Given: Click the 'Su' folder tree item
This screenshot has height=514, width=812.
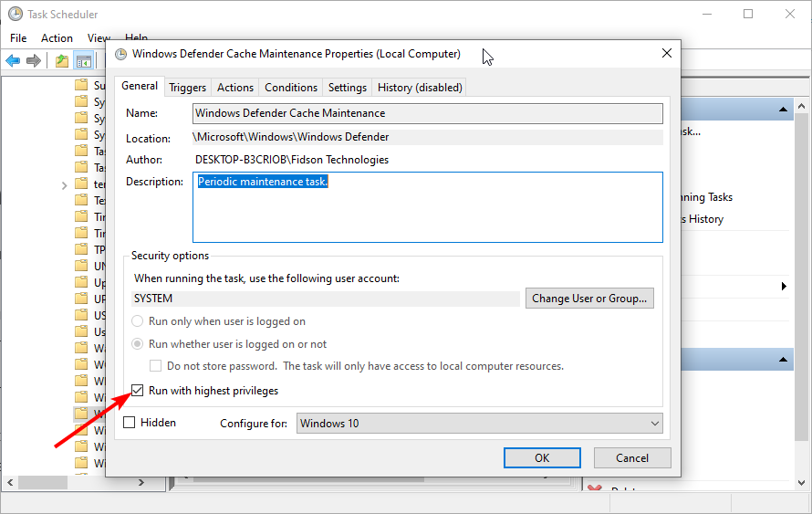Looking at the screenshot, I should coord(90,85).
